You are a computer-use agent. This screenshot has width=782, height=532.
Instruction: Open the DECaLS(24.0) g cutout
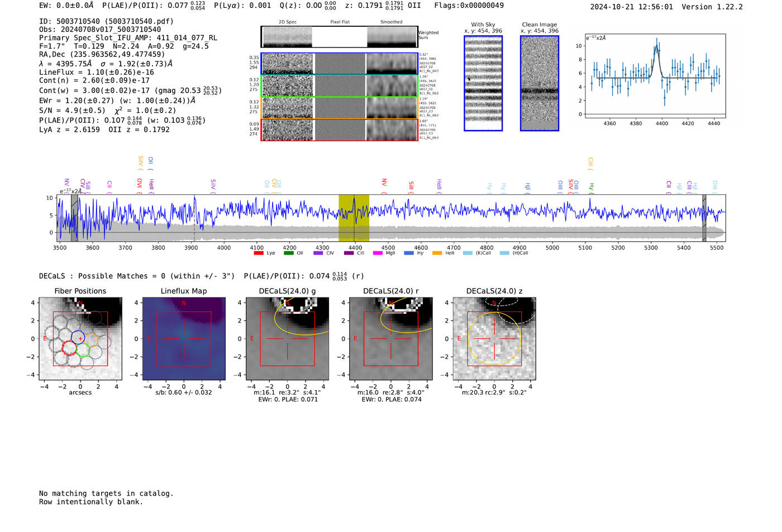(x=288, y=339)
